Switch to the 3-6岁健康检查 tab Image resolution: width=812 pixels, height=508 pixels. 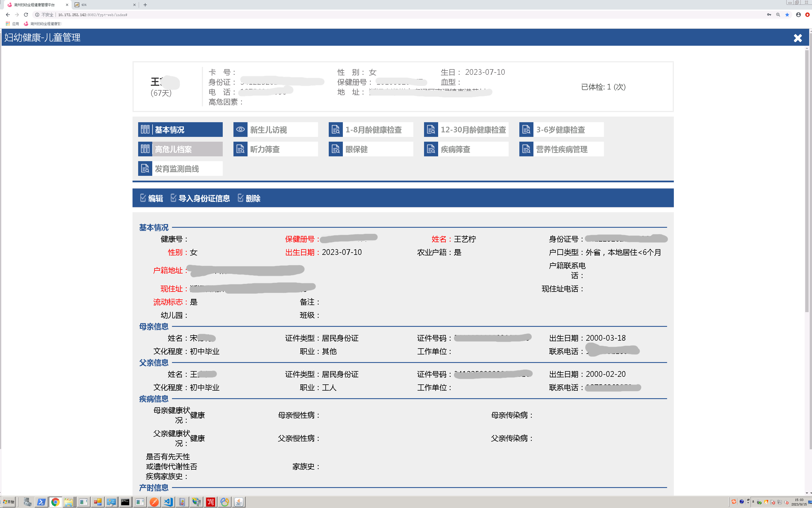tap(561, 129)
